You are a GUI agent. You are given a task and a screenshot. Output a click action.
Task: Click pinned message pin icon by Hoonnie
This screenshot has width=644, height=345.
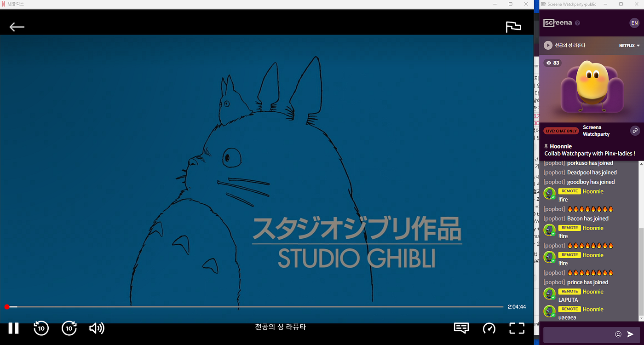(546, 146)
